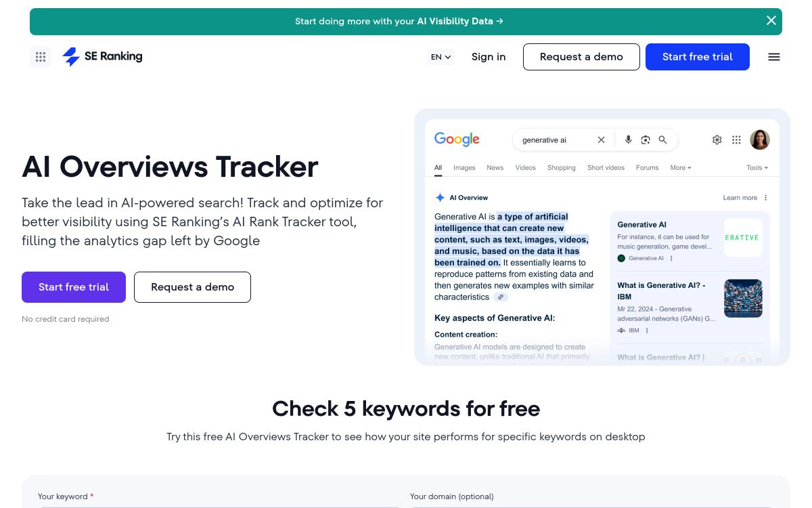
Task: Select the All search tab
Action: (438, 167)
